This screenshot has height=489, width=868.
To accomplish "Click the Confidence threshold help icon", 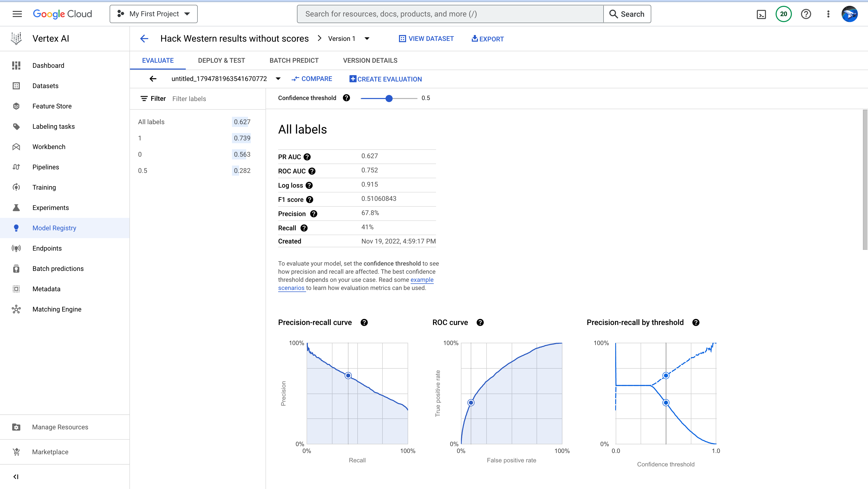I will click(346, 98).
